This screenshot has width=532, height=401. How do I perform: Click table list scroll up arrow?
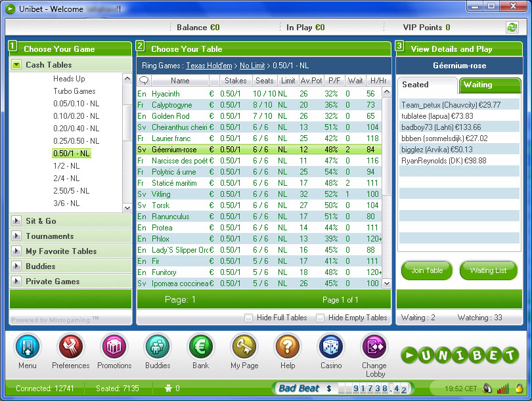tap(386, 91)
